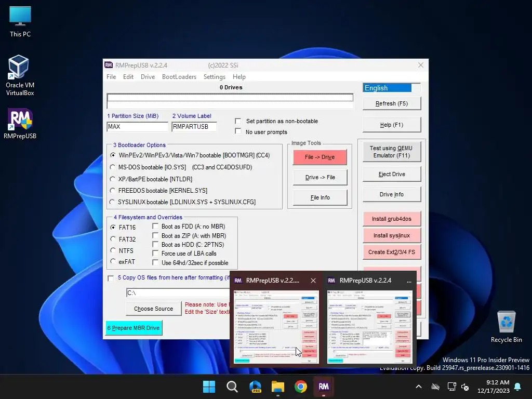
Task: Check Boot as ZIP (A: with MBR)
Action: [x=155, y=235]
